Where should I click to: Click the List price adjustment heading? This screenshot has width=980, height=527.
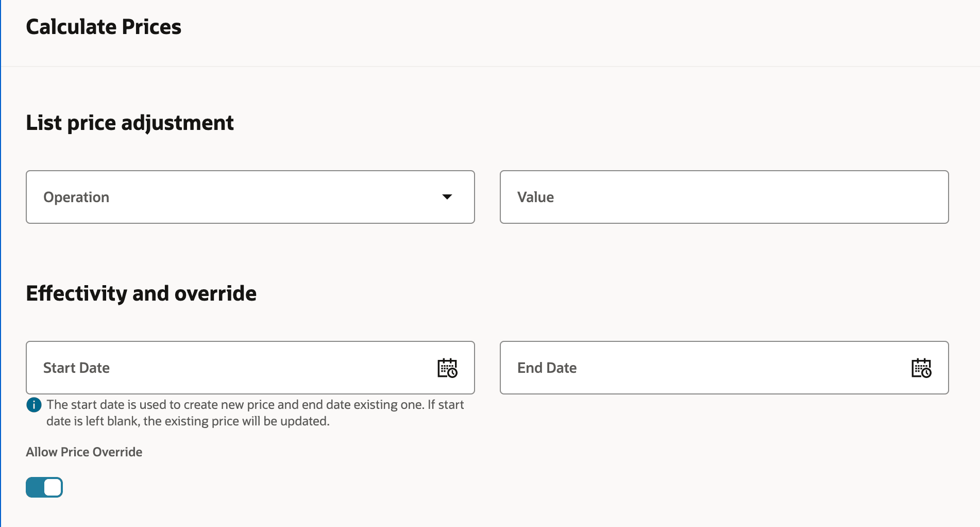click(130, 123)
